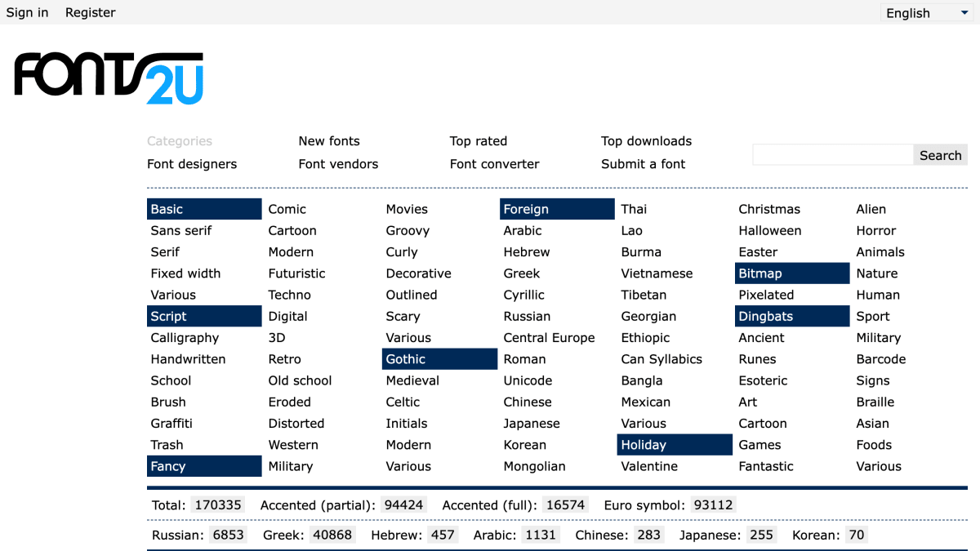The width and height of the screenshot is (980, 551).
Task: Browse Medieval fonts
Action: [x=412, y=380]
